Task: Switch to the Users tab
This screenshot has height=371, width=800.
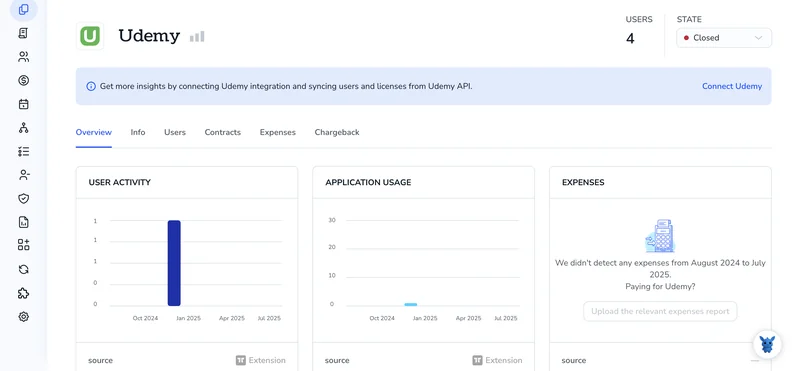Action: click(x=175, y=132)
